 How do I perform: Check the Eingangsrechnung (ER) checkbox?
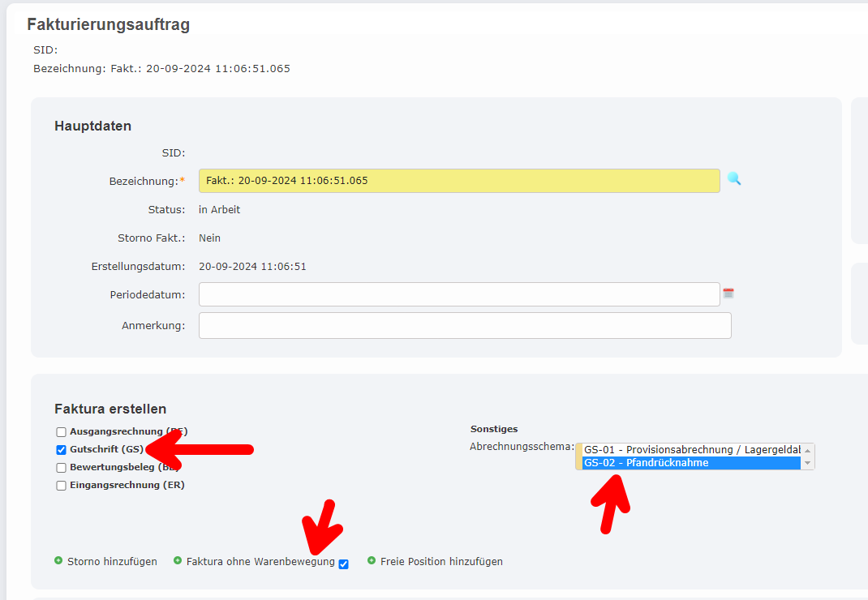pyautogui.click(x=61, y=485)
